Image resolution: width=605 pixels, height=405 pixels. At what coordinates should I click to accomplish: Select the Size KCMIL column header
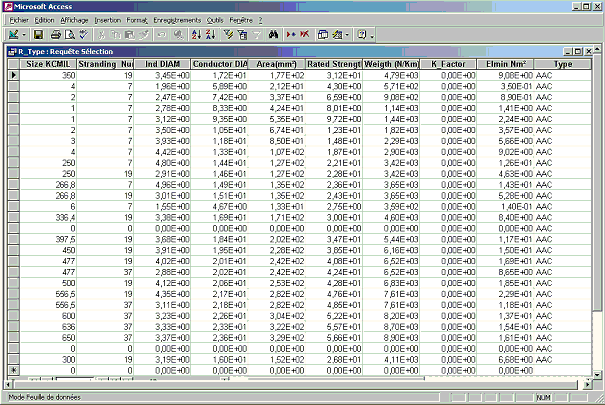tap(48, 64)
